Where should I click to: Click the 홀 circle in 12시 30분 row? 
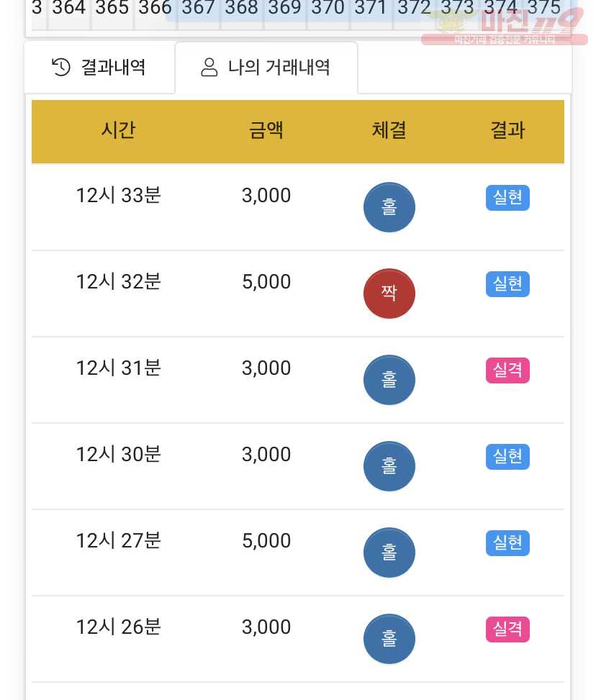coord(389,466)
